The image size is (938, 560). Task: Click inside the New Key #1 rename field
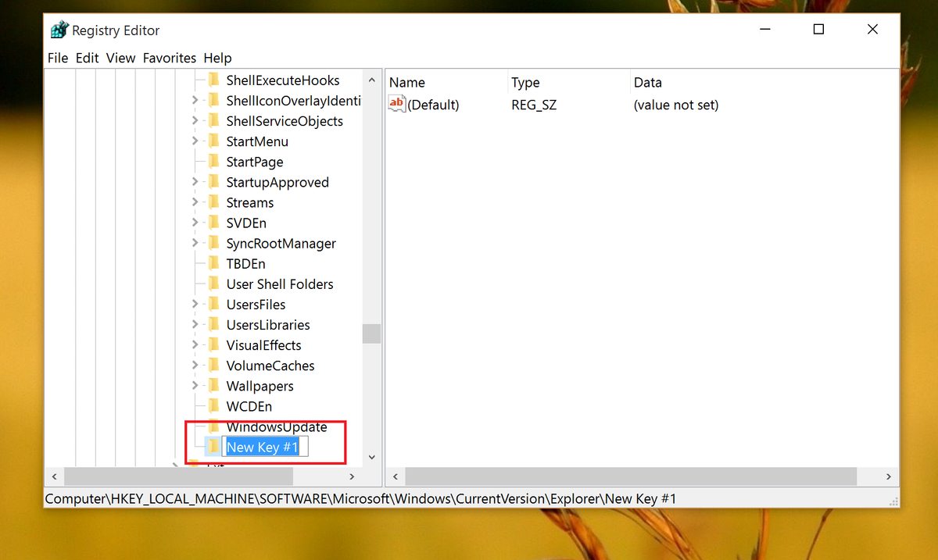coord(262,446)
